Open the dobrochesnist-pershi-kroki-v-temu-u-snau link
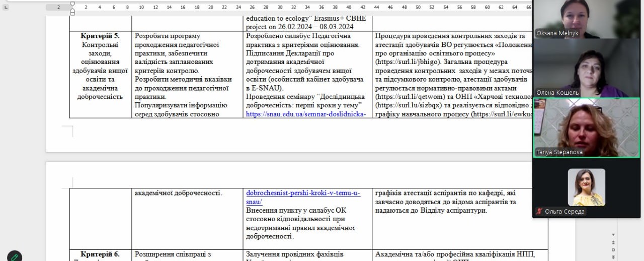 pyautogui.click(x=303, y=193)
